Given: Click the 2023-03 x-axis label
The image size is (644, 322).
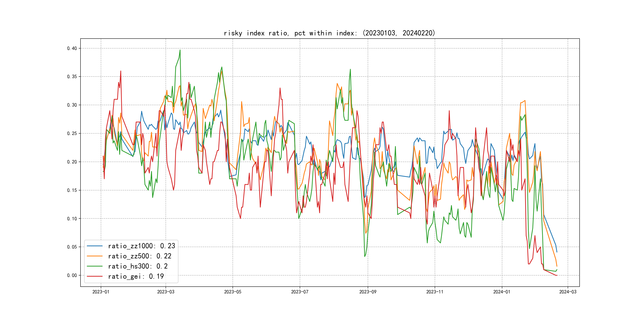Looking at the screenshot, I should click(166, 292).
